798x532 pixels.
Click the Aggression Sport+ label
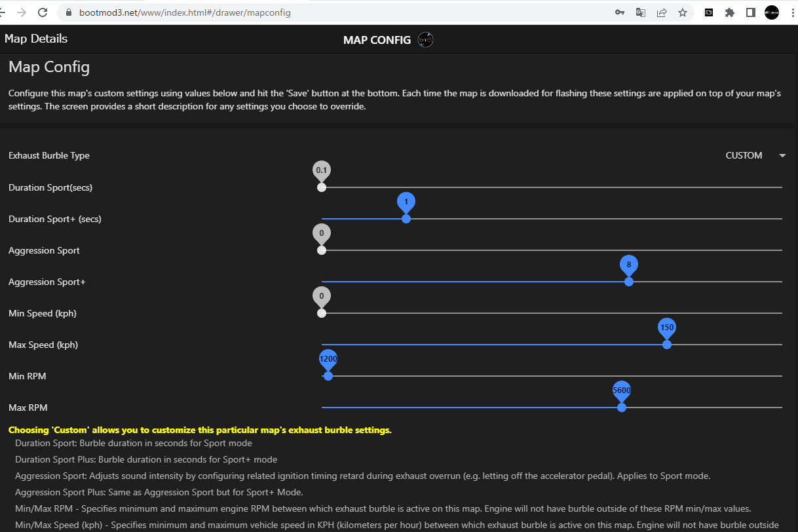pyautogui.click(x=47, y=282)
